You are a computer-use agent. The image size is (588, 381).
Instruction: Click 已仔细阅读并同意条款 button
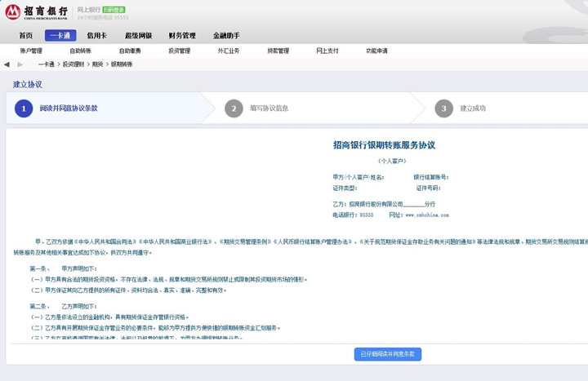point(388,354)
